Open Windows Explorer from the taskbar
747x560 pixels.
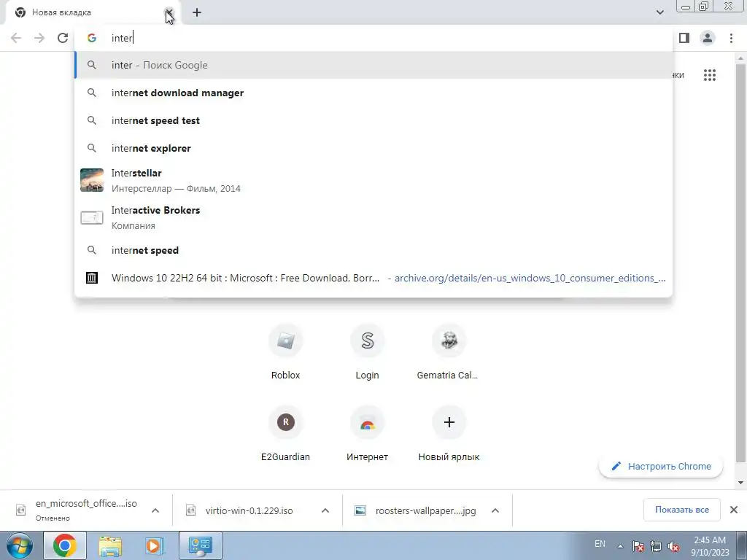[x=110, y=545]
